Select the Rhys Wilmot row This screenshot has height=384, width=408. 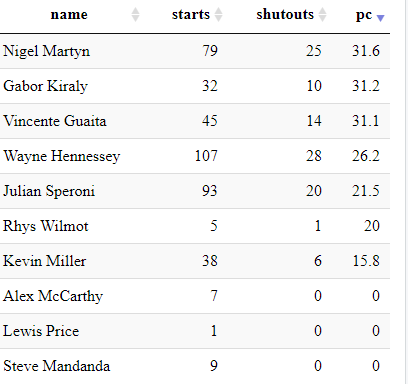pyautogui.click(x=195, y=226)
